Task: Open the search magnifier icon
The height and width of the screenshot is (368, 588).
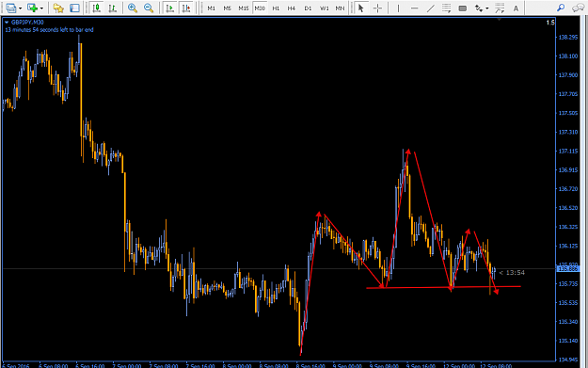Action: [x=561, y=8]
